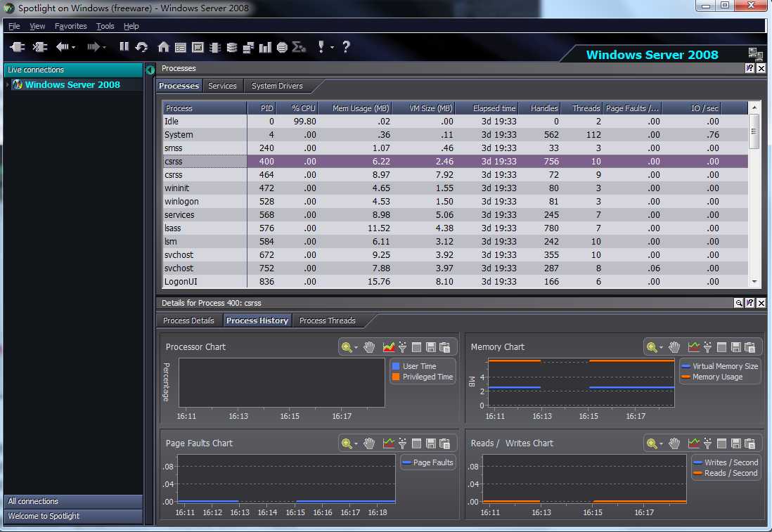This screenshot has width=772, height=532.
Task: Open the network computers icon in toolbar
Action: point(249,47)
